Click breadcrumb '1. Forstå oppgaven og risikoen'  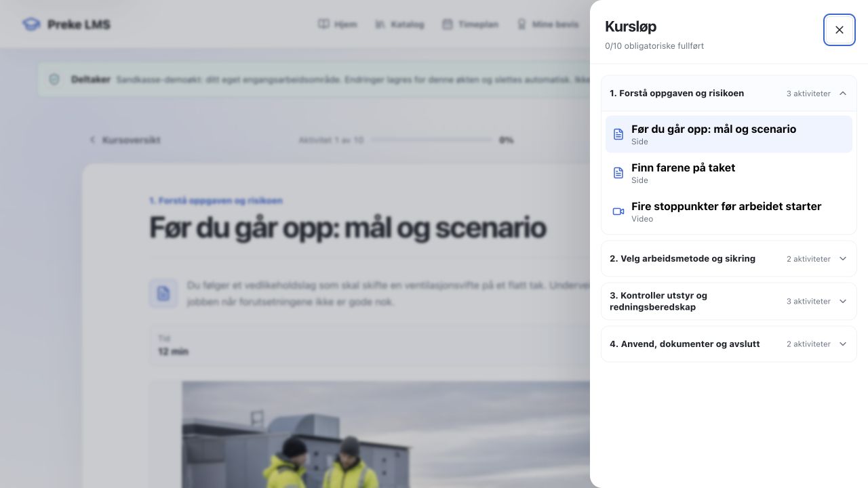click(216, 201)
